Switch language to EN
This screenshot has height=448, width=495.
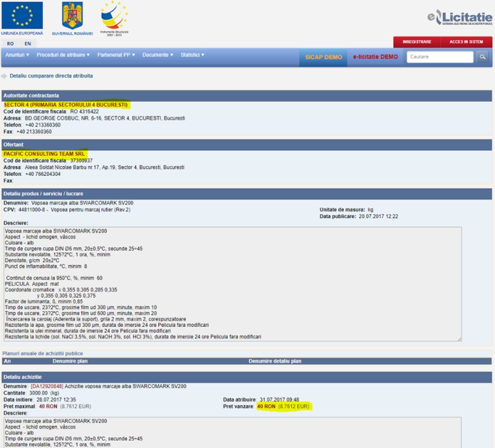point(28,44)
